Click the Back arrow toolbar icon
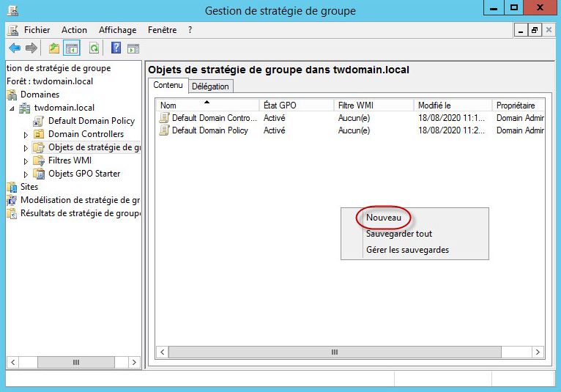 pyautogui.click(x=14, y=48)
